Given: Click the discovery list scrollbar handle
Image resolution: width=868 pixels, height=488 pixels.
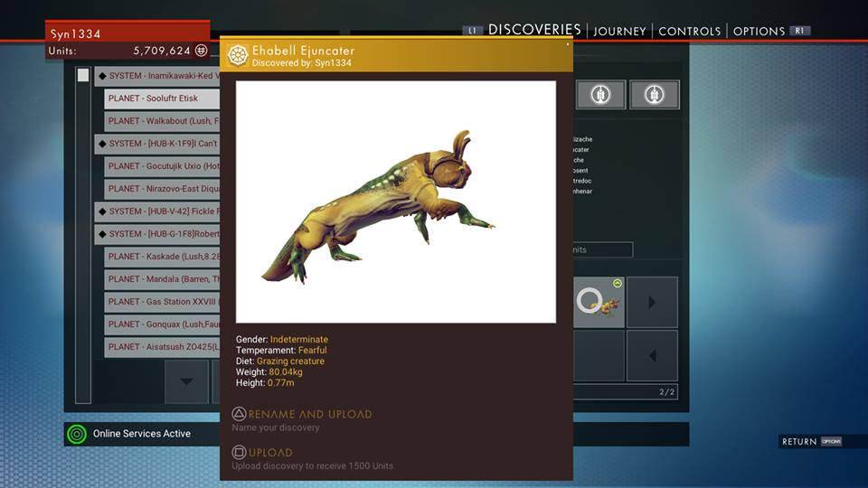Looking at the screenshot, I should click(83, 75).
